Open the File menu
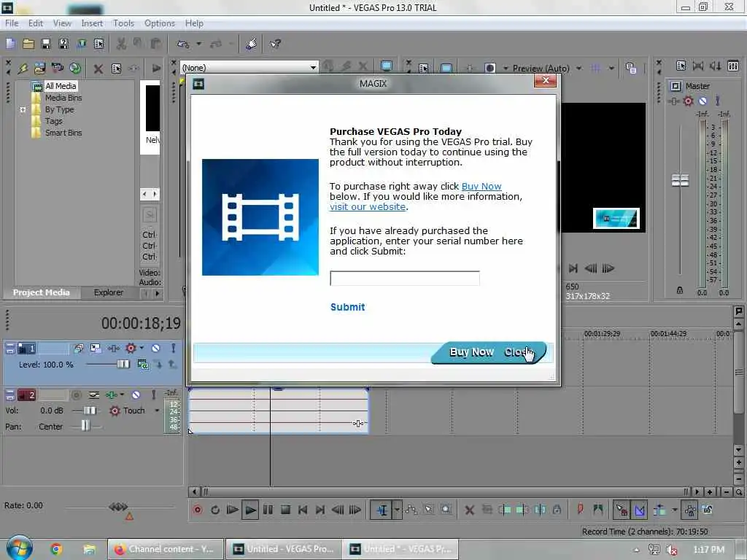The height and width of the screenshot is (560, 747). coord(12,23)
